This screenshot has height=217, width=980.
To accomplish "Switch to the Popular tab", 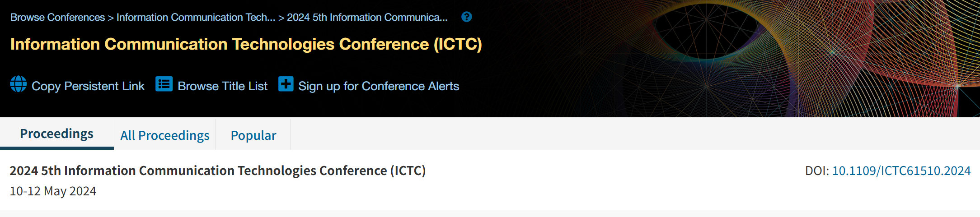I will tap(253, 135).
